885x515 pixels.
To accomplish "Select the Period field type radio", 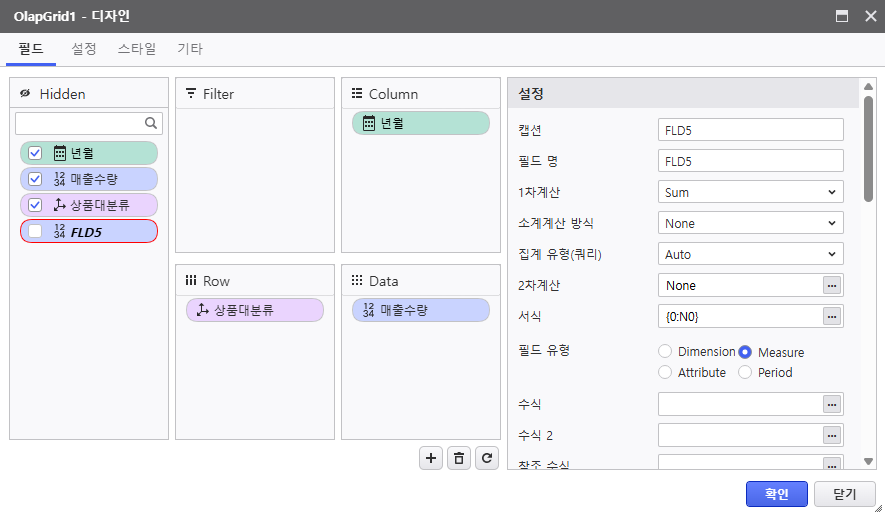I will [745, 373].
